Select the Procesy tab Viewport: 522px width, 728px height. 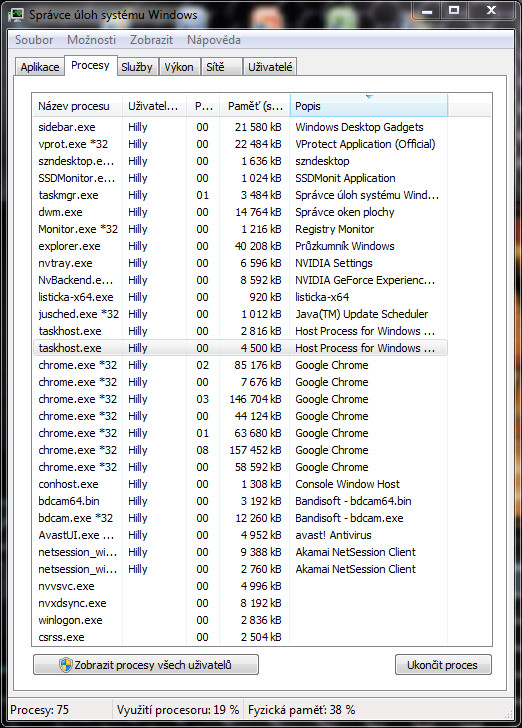click(x=90, y=65)
